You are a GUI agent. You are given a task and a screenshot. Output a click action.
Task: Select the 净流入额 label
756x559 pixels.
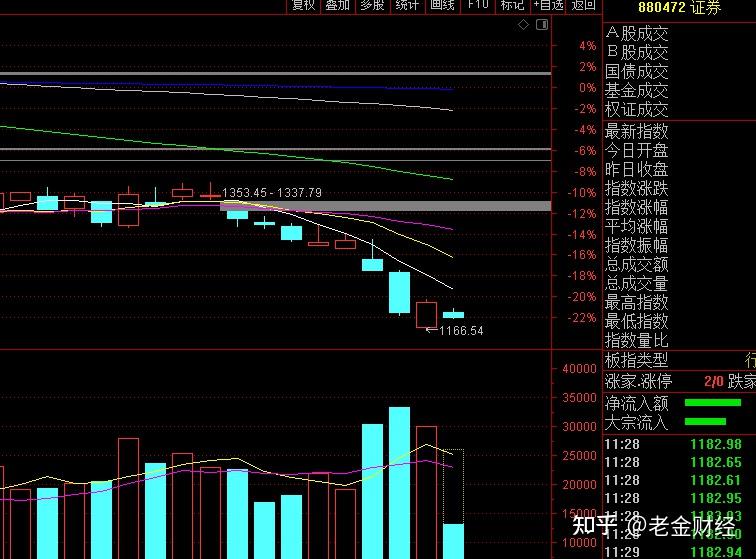click(x=636, y=403)
